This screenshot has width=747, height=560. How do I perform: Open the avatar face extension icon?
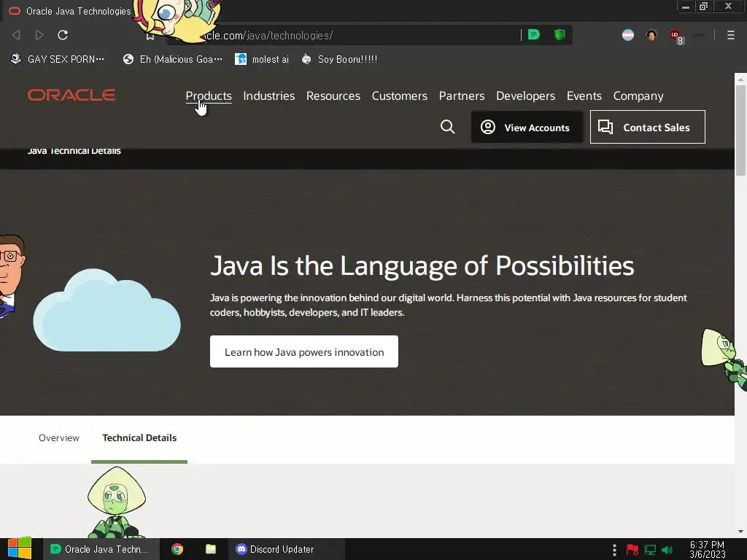(x=651, y=35)
